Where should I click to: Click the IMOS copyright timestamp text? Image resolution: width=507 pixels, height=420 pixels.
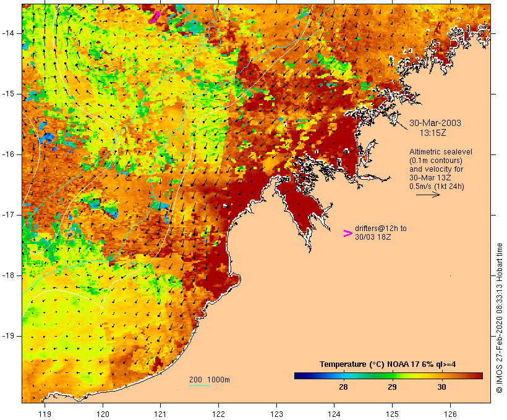pyautogui.click(x=499, y=318)
